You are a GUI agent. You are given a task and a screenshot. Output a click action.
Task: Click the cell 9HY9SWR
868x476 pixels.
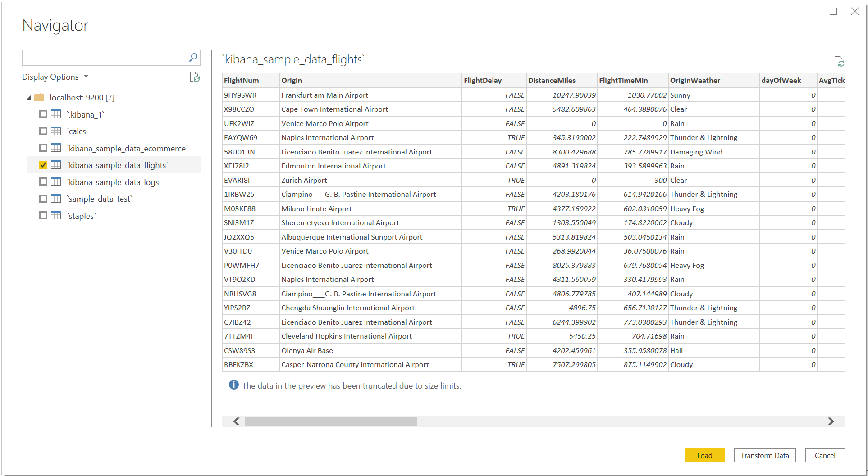pos(251,95)
